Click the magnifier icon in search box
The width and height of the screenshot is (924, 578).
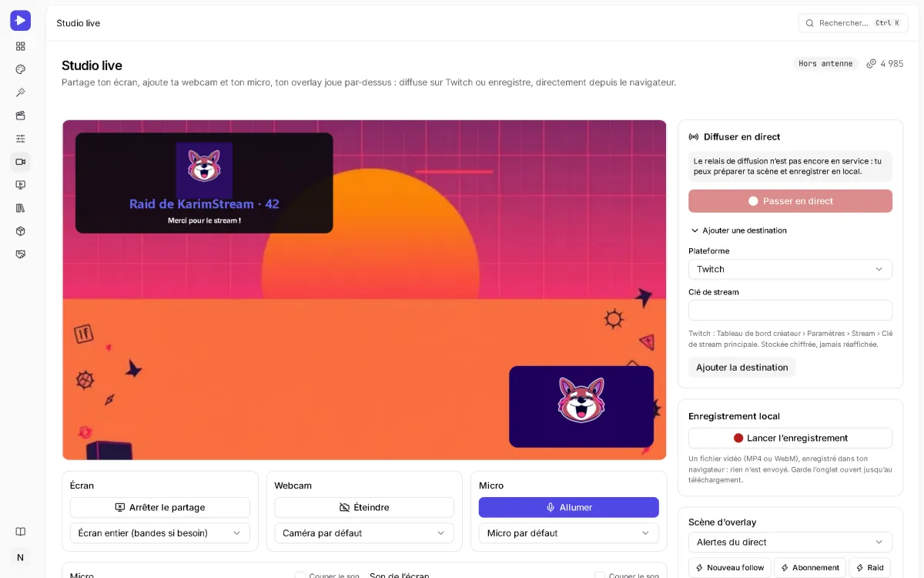(x=810, y=23)
